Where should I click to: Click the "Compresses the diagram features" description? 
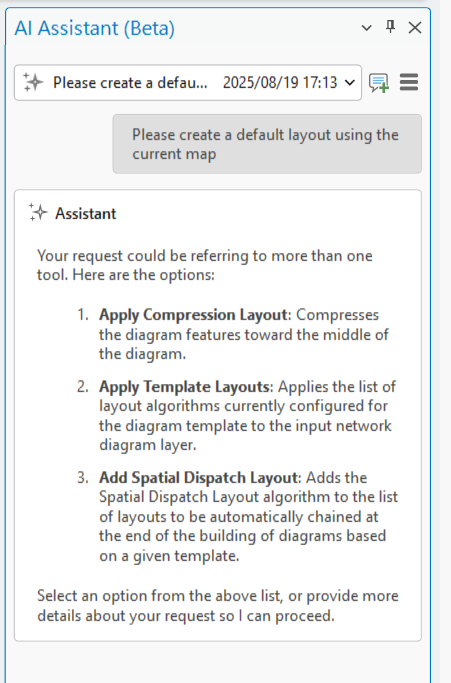(x=244, y=334)
